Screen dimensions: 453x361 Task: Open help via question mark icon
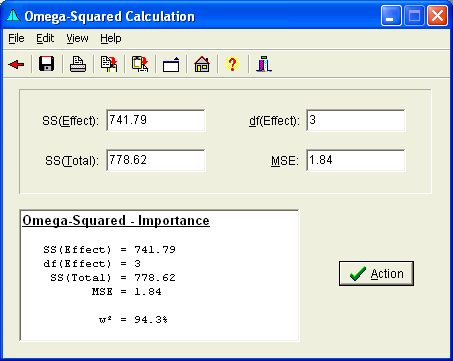232,64
